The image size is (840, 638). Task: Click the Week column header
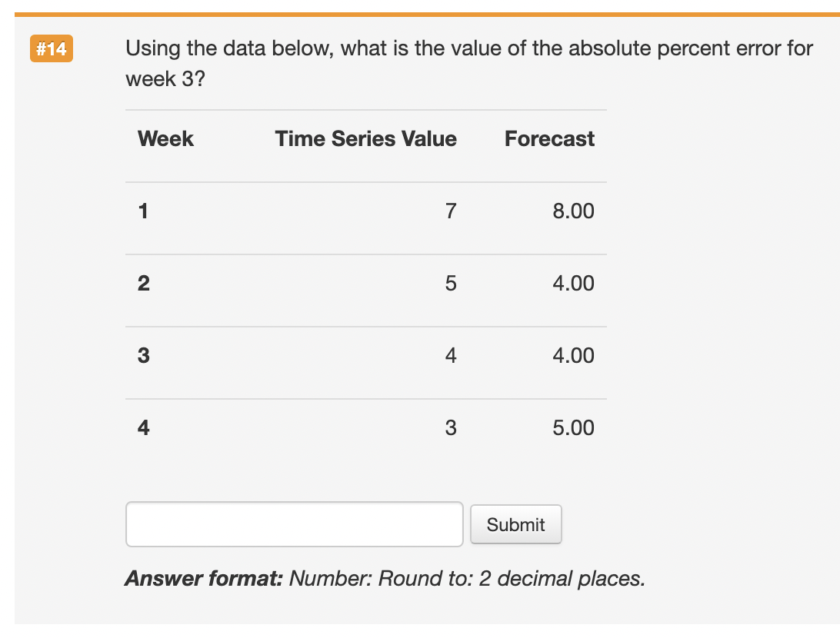tap(165, 139)
